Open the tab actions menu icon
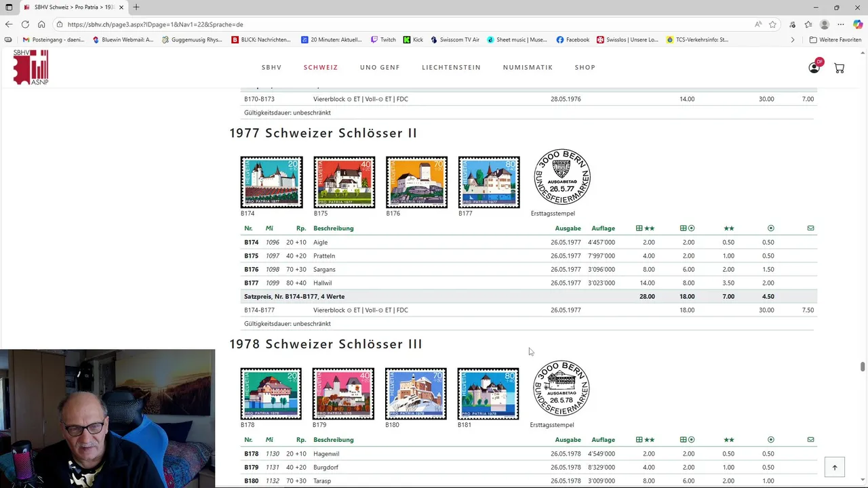 [9, 7]
